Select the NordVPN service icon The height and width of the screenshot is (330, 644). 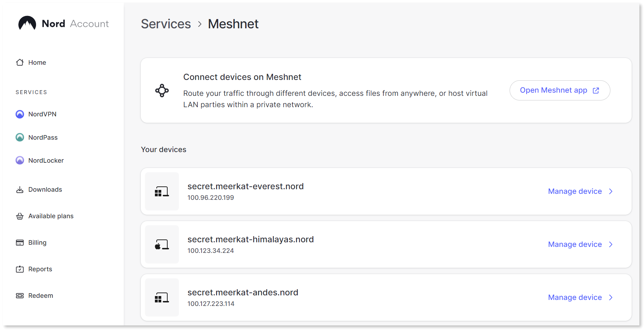click(20, 114)
